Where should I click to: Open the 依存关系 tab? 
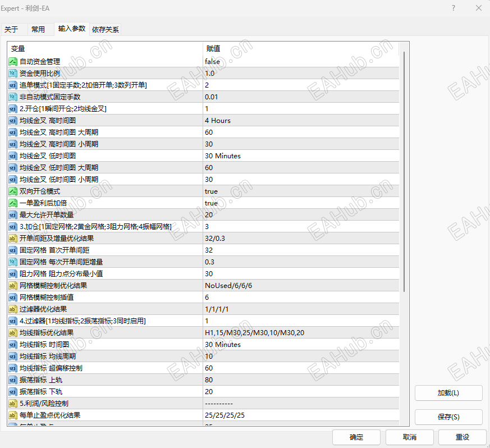click(106, 29)
